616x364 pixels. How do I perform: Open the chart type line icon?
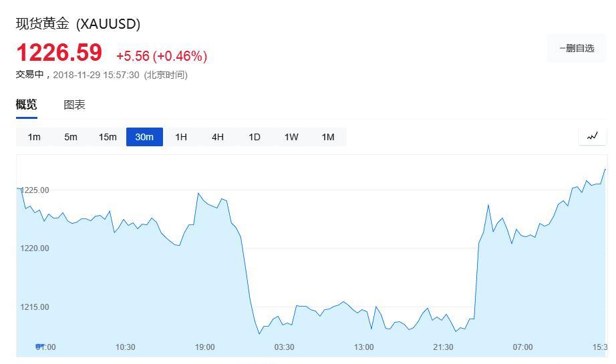click(592, 137)
